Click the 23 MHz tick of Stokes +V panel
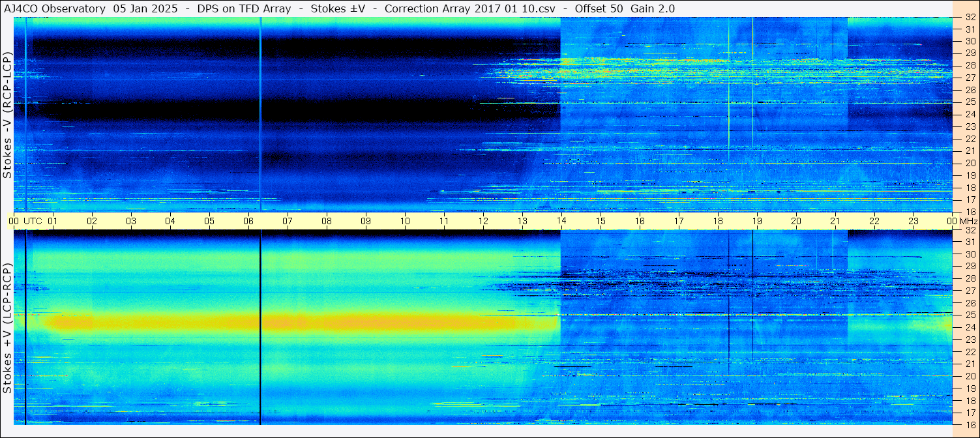The height and width of the screenshot is (438, 980). [970, 340]
